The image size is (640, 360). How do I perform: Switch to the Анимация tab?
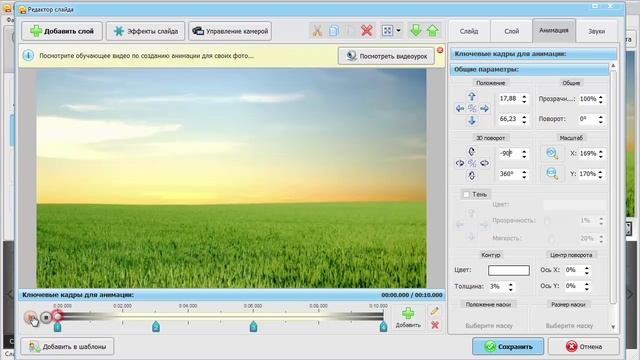554,31
